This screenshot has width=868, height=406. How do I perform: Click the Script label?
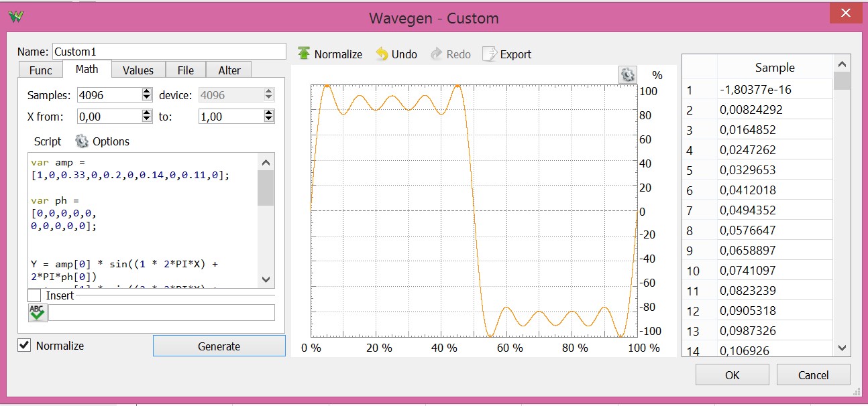pyautogui.click(x=48, y=141)
